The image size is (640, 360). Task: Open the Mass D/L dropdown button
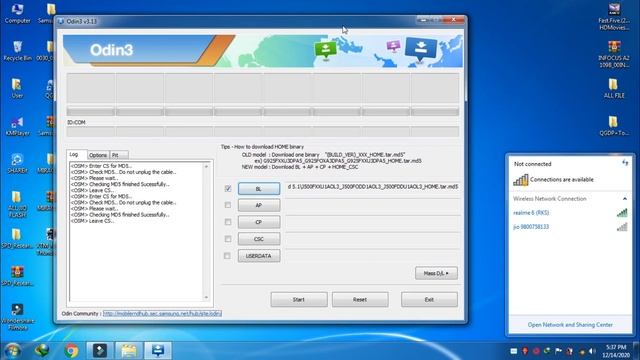coord(436,273)
